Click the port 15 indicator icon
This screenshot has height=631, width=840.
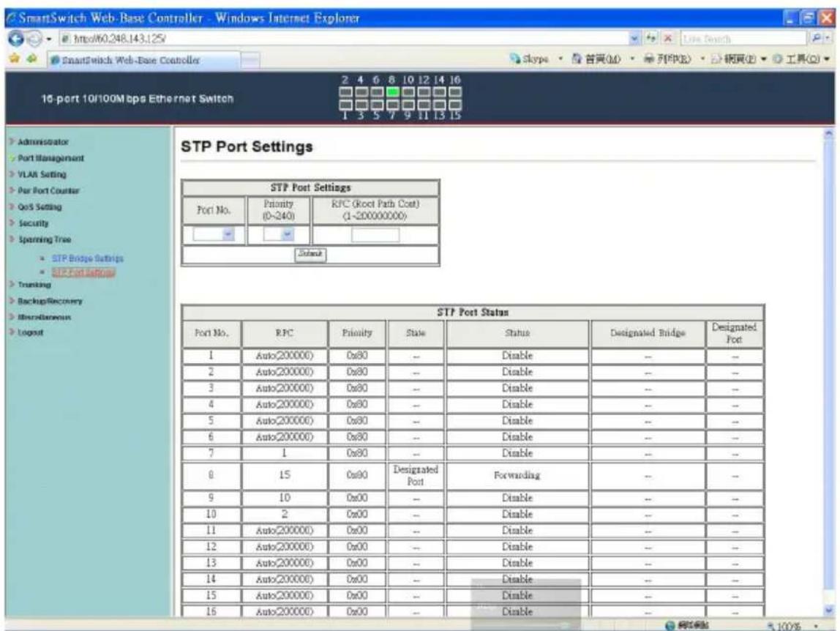(x=455, y=105)
